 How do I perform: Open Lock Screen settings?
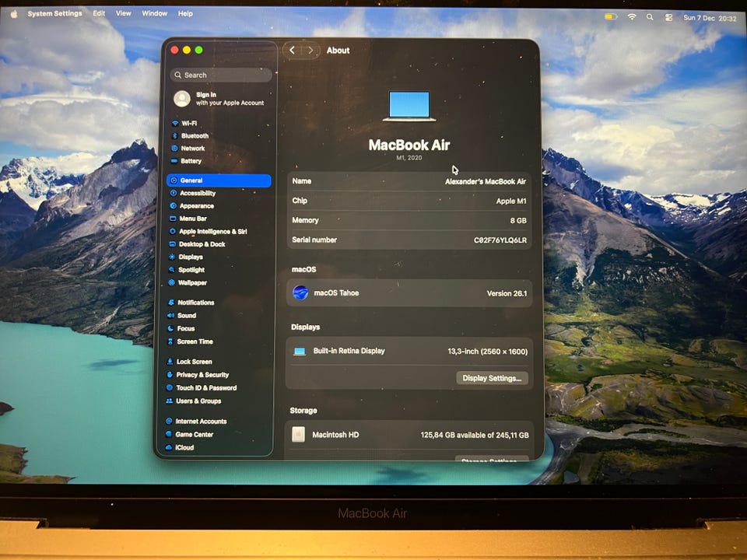click(x=188, y=362)
